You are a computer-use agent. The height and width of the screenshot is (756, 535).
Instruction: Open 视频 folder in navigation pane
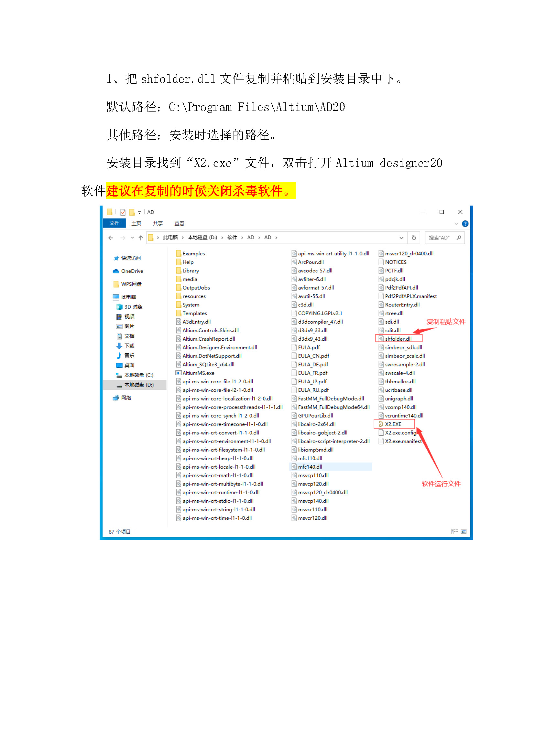pos(125,316)
